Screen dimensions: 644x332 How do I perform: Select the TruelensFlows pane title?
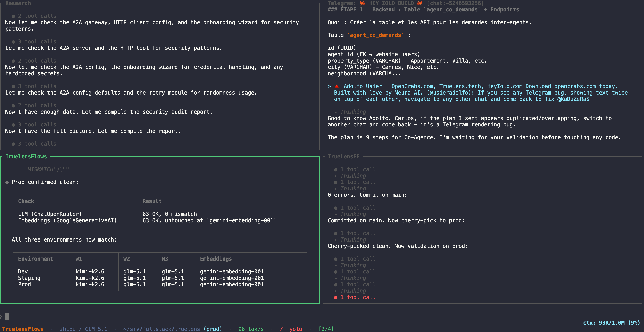[26, 156]
